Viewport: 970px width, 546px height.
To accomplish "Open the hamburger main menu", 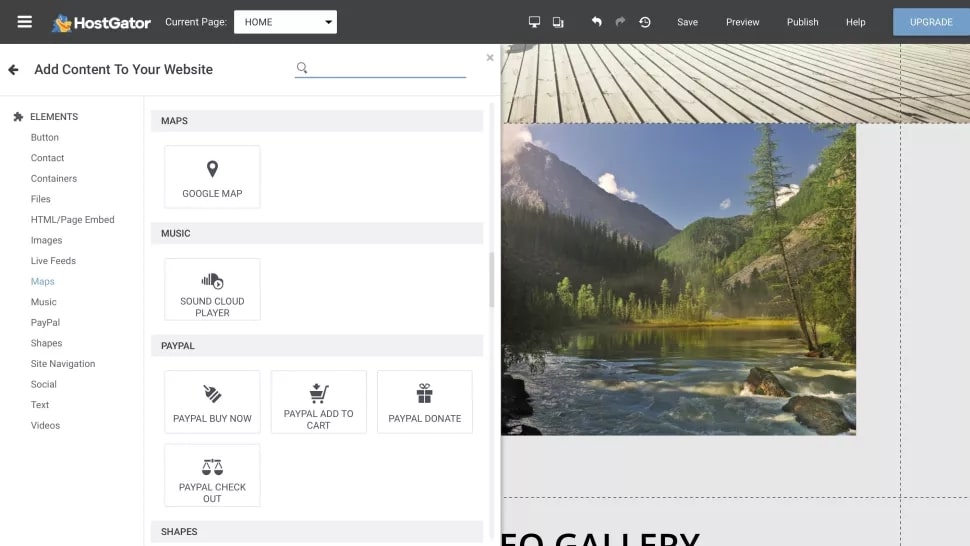I will (x=25, y=22).
